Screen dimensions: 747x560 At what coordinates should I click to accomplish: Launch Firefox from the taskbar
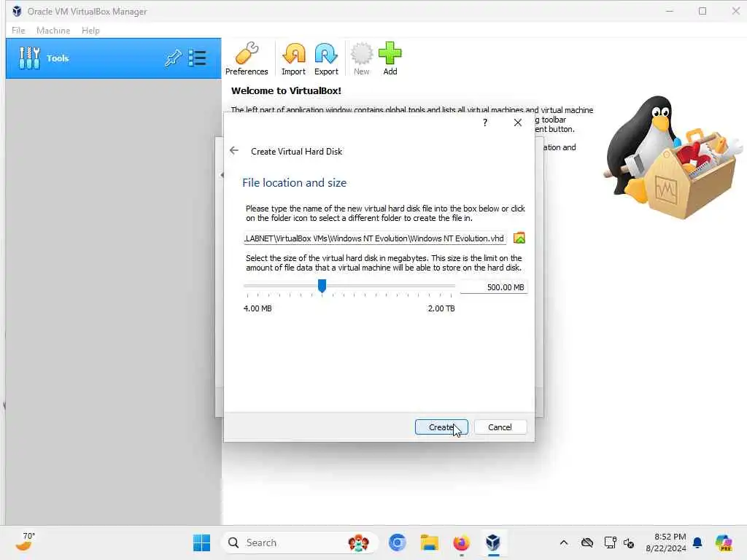pyautogui.click(x=461, y=542)
